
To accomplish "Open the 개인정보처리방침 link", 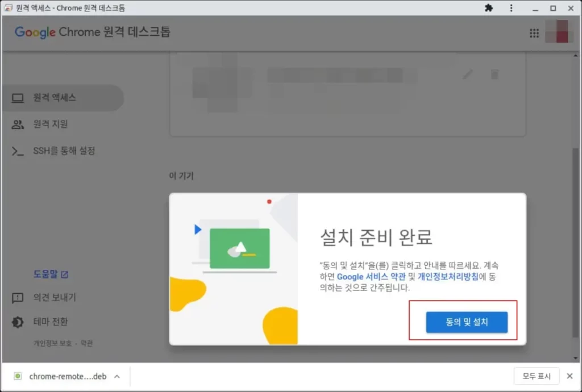I will 448,277.
